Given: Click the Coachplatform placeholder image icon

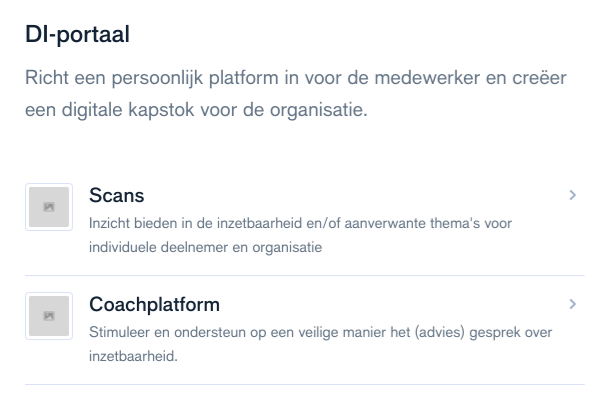Looking at the screenshot, I should coord(49,316).
